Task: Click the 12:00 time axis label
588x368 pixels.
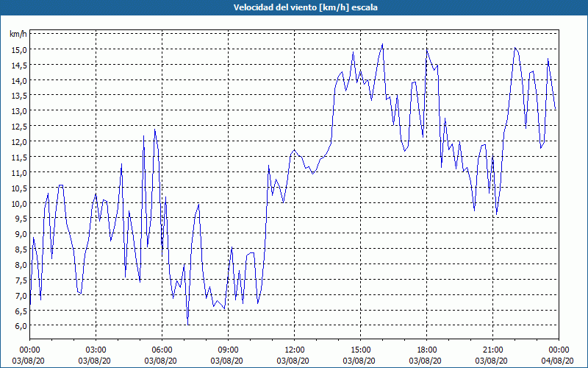Action: click(295, 350)
